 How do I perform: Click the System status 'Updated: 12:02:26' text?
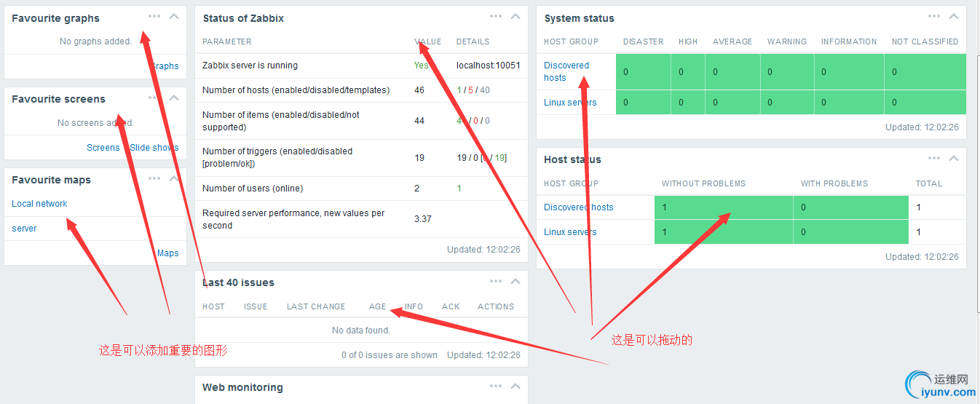point(922,127)
